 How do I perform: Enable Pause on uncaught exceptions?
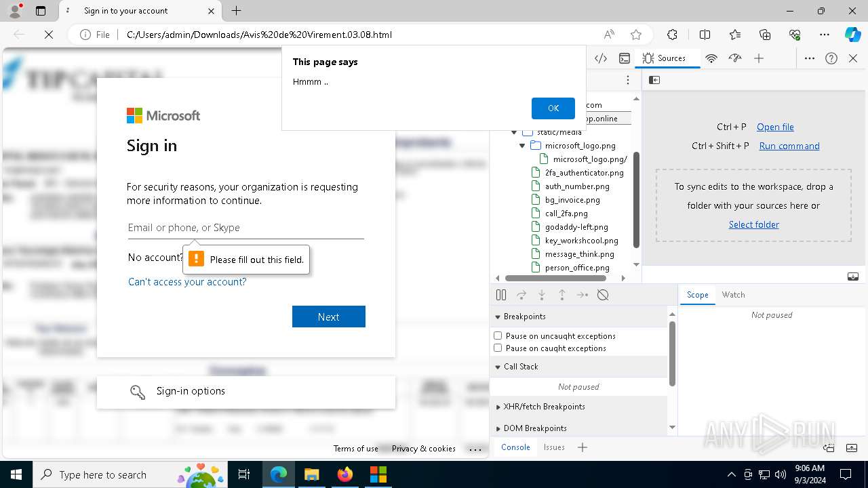(x=498, y=335)
